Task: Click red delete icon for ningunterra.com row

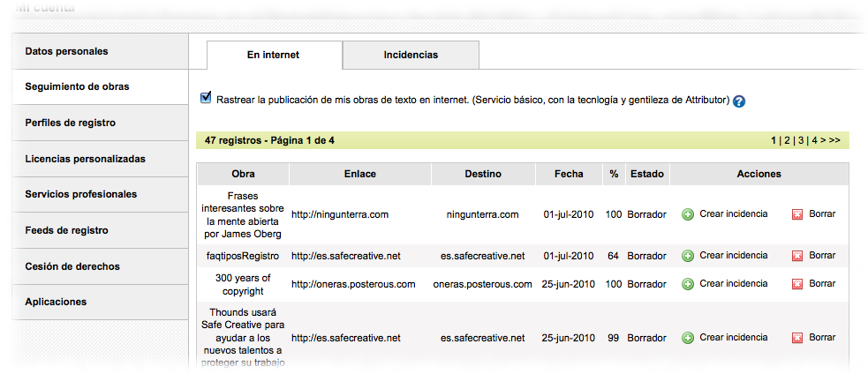Action: point(797,214)
